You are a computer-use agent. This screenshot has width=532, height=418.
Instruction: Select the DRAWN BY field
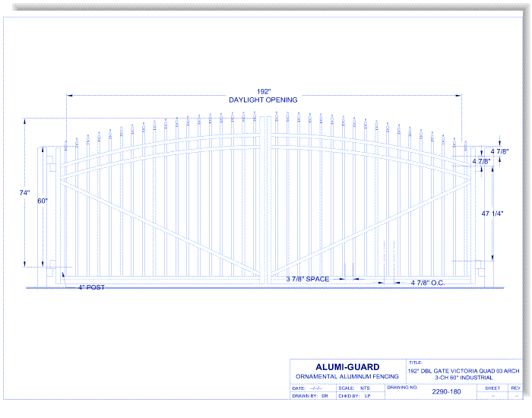point(310,396)
